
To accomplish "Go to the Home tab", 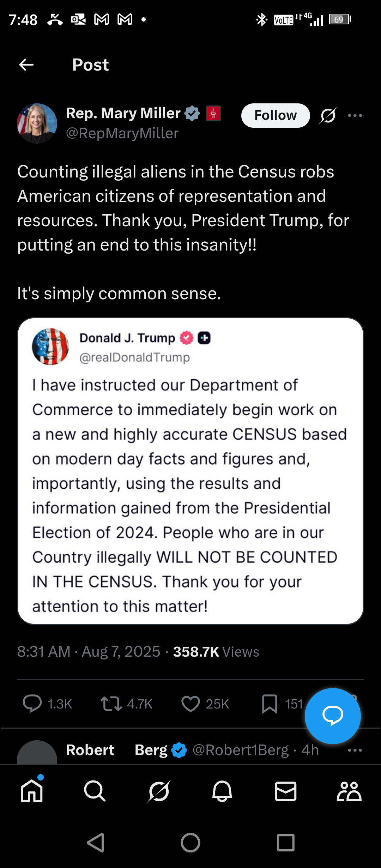I will (32, 791).
